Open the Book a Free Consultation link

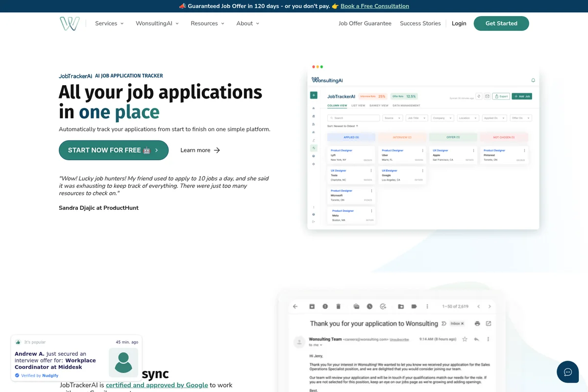374,6
